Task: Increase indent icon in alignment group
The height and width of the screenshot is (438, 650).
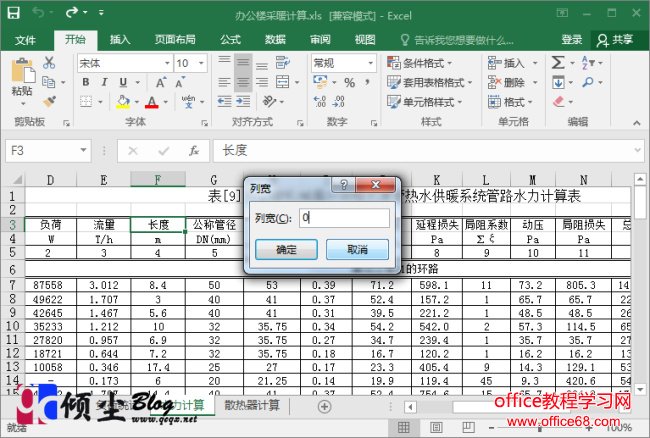Action: (243, 102)
